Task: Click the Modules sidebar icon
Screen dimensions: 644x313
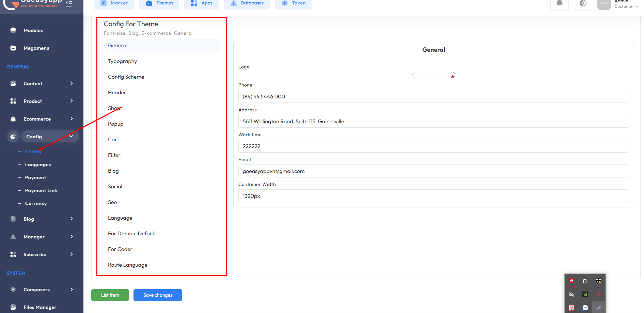Action: point(13,30)
